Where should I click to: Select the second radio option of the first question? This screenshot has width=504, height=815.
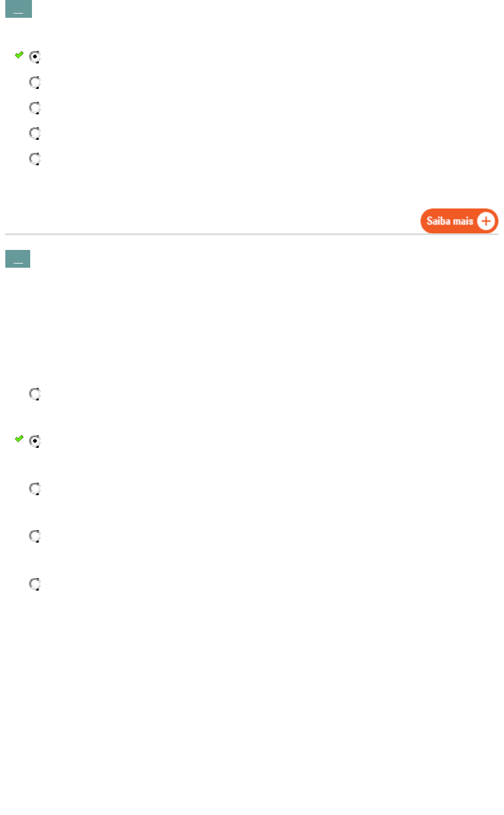click(x=35, y=82)
